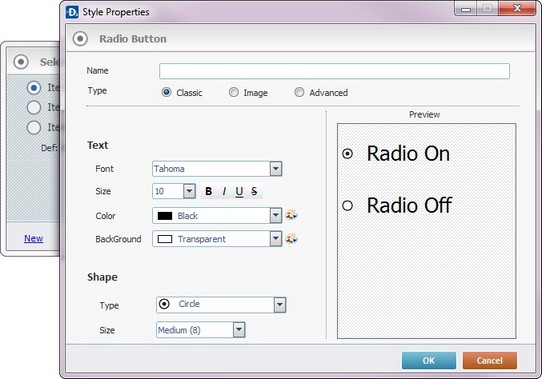
Task: Select the Image type radio button
Action: (x=234, y=92)
